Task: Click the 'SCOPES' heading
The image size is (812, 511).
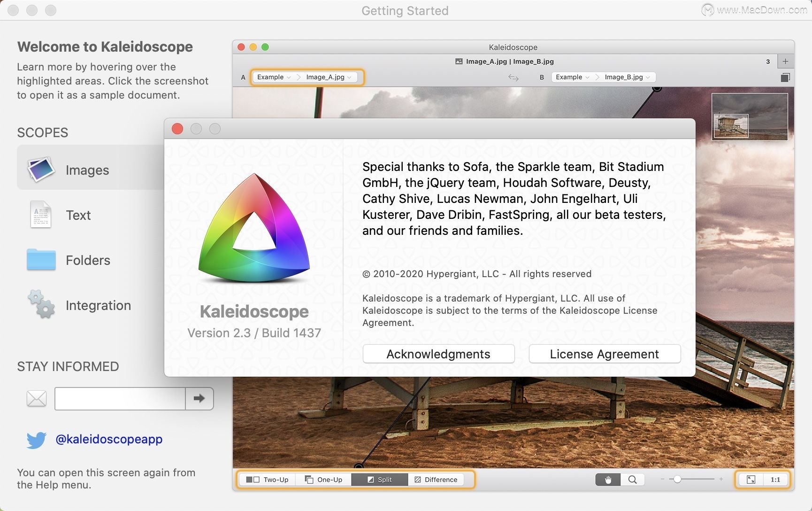Action: (x=43, y=132)
